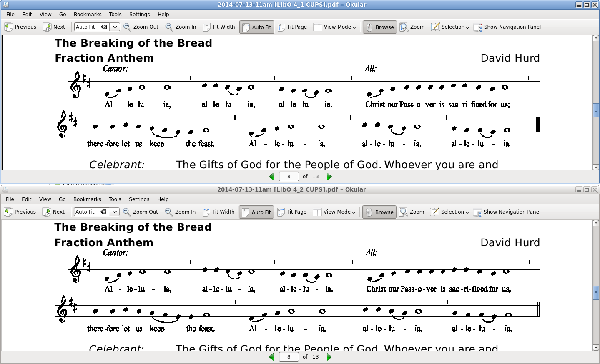Click green next-page arrow below top document
Screen dimensions: 600x364
tap(329, 177)
